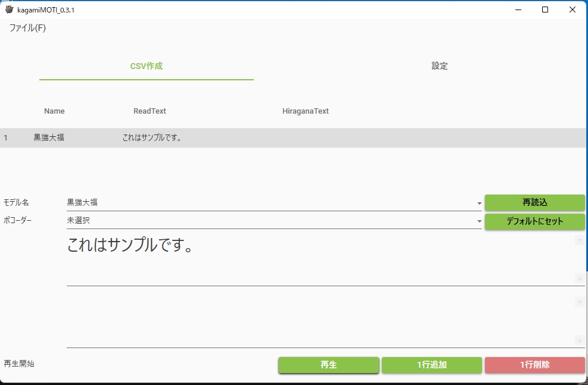This screenshot has height=385, width=588.
Task: Click the kagamiMOTI app icon in the title bar
Action: coord(8,10)
